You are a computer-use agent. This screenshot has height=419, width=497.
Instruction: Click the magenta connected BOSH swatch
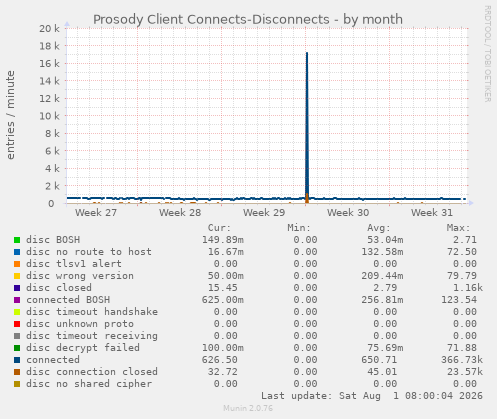17,300
